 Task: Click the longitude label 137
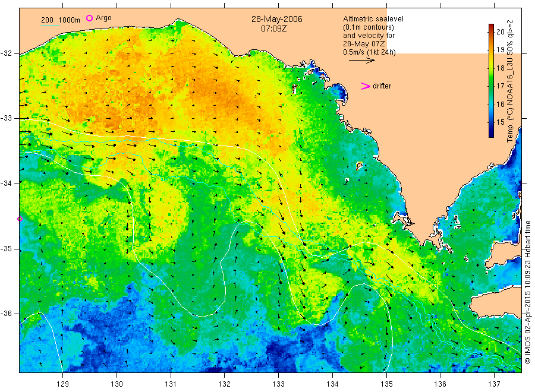[494, 384]
